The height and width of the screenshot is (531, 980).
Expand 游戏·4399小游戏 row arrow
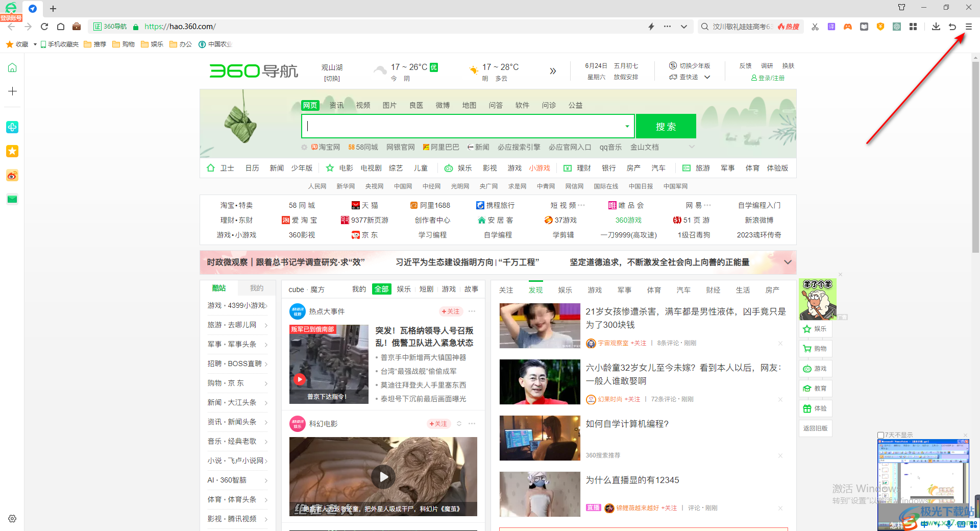pyautogui.click(x=266, y=306)
